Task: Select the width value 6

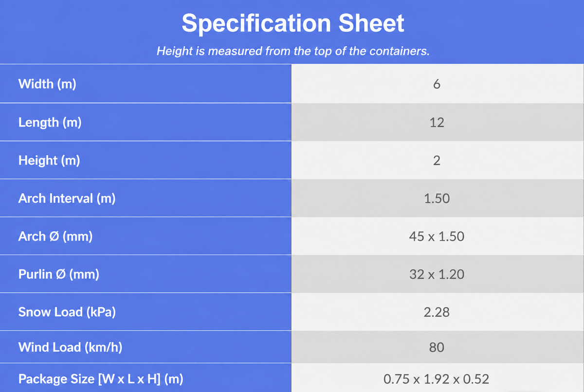Action: click(x=436, y=84)
